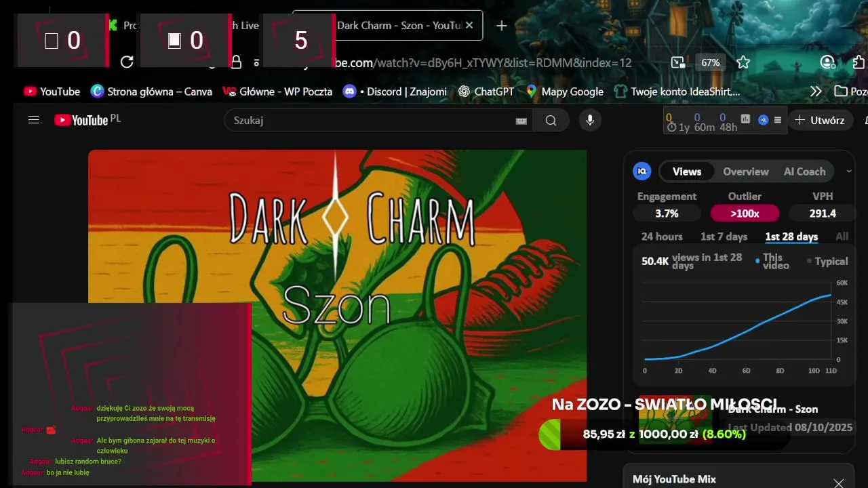Image resolution: width=868 pixels, height=488 pixels.
Task: Toggle the This video legend series
Action: tap(772, 261)
